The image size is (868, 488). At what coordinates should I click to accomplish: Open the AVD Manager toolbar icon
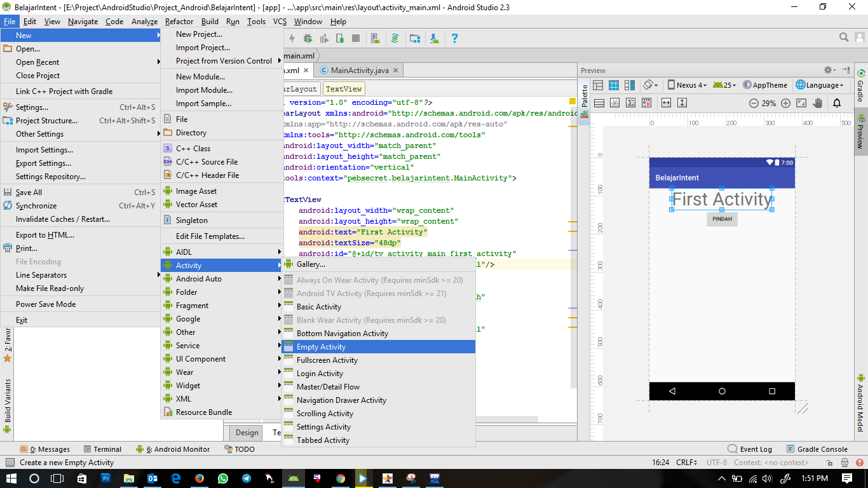coord(376,38)
